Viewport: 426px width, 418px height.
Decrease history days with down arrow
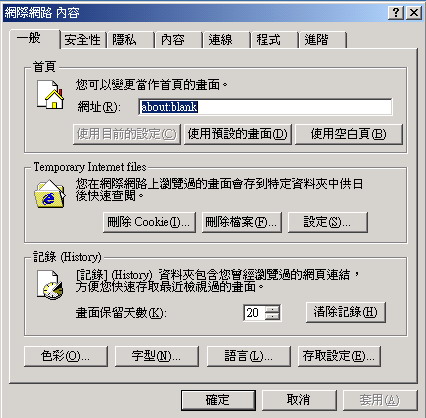(x=273, y=316)
